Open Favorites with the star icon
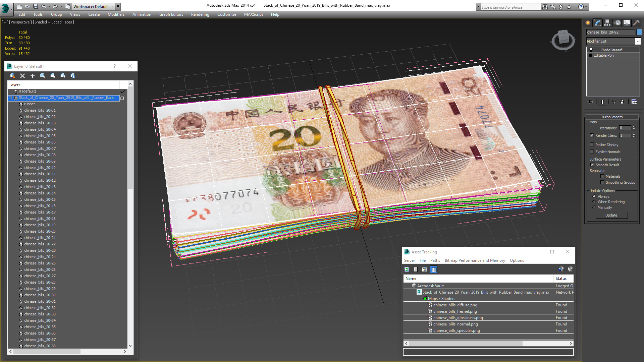The width and height of the screenshot is (644, 362). click(569, 7)
